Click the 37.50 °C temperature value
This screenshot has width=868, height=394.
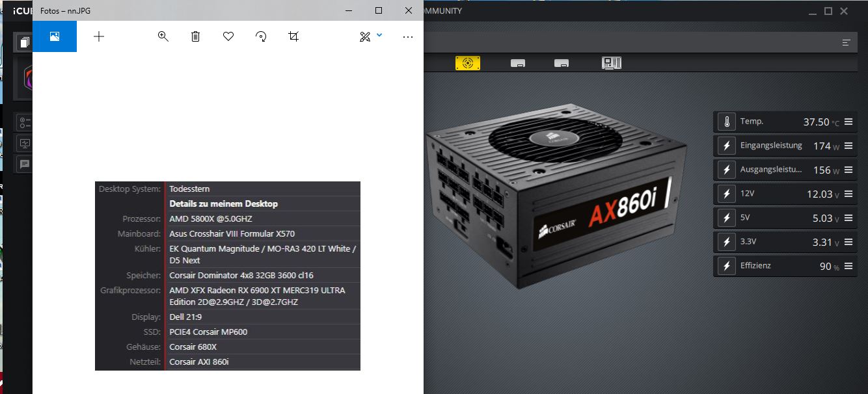click(x=821, y=122)
